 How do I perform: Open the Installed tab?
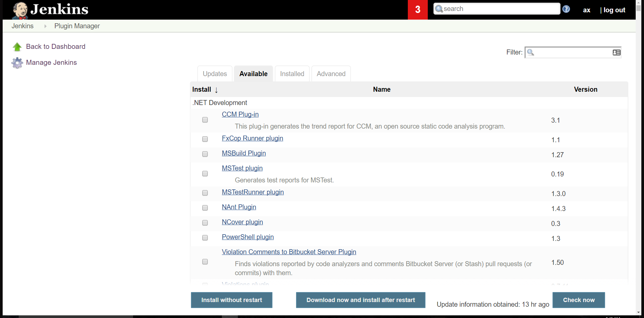pyautogui.click(x=292, y=74)
